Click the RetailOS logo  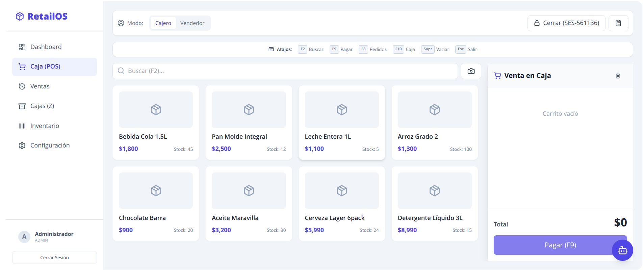click(42, 16)
